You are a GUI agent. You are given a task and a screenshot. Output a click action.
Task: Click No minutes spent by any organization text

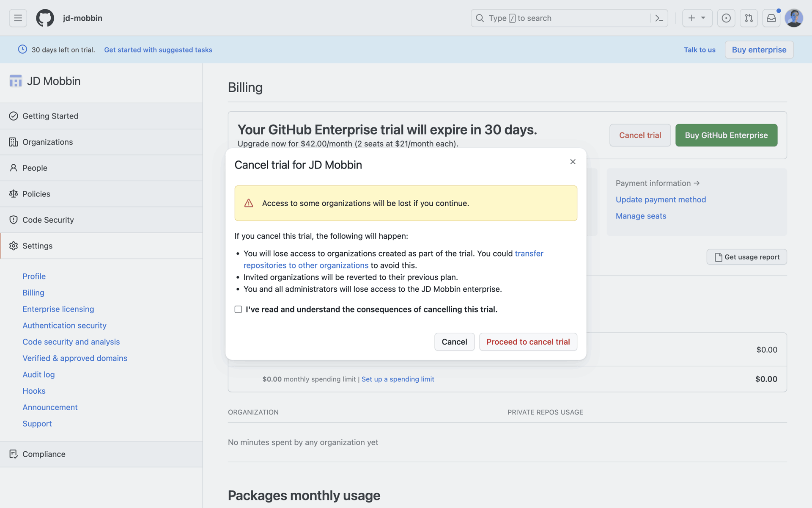coord(303,442)
